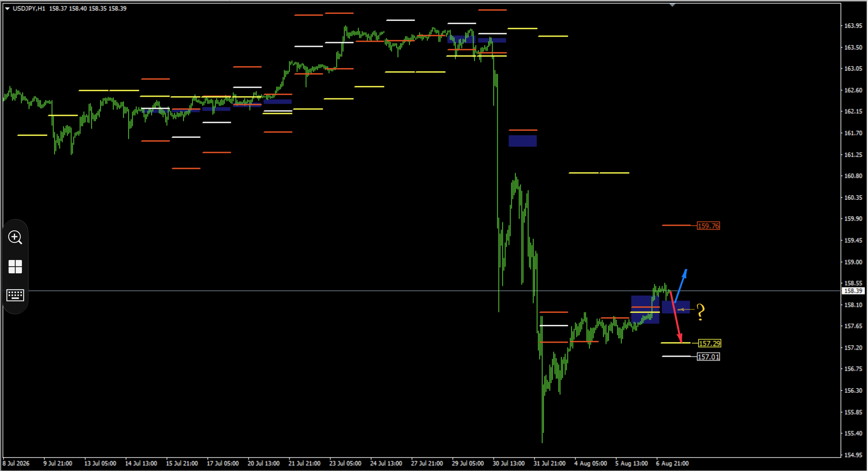Select the orange 159.76 price label

click(708, 226)
